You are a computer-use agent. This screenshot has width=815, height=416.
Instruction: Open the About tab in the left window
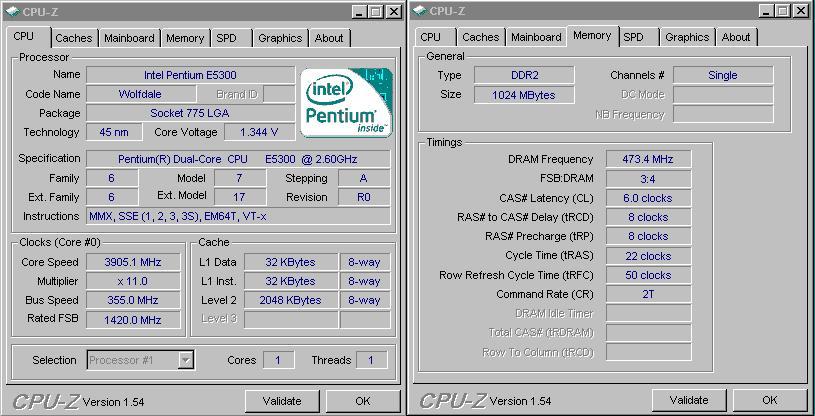(x=329, y=38)
